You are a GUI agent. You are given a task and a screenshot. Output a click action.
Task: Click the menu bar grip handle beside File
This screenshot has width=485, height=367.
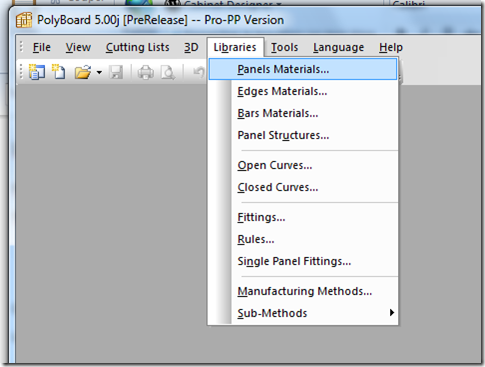pos(21,47)
